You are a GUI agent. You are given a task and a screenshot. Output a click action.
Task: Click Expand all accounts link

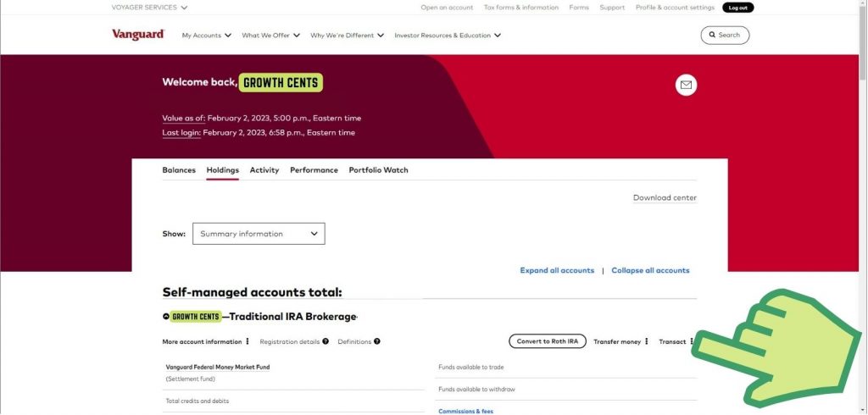(557, 270)
